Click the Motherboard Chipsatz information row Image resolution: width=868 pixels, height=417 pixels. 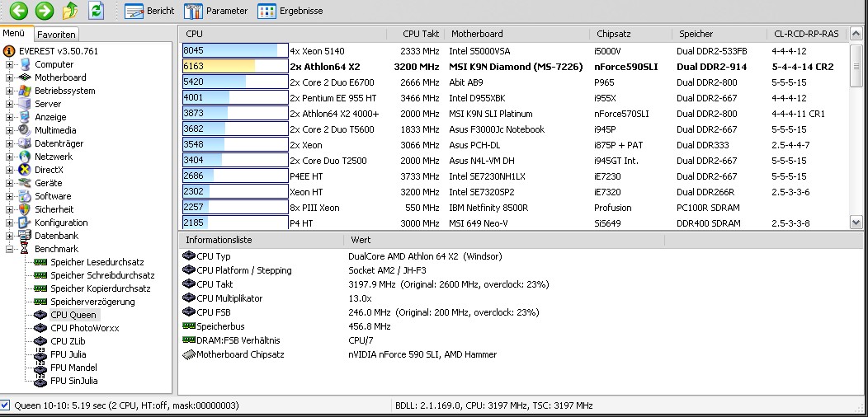pyautogui.click(x=339, y=354)
